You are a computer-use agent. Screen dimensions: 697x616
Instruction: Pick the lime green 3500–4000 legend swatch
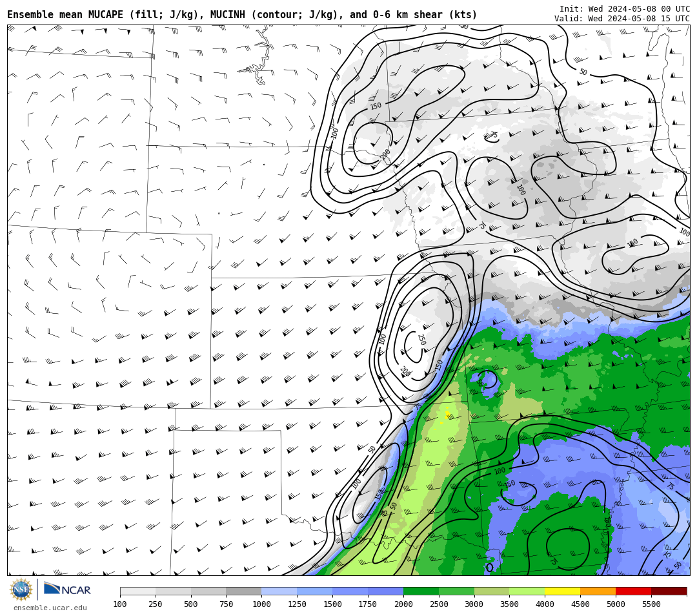pos(528,591)
